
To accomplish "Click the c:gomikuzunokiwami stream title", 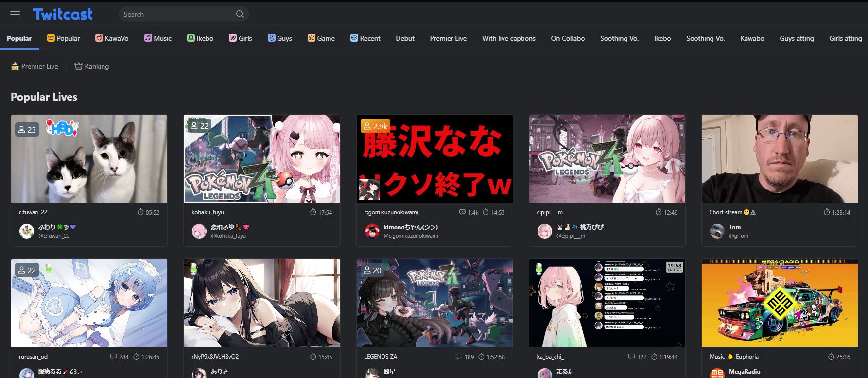I will 391,212.
